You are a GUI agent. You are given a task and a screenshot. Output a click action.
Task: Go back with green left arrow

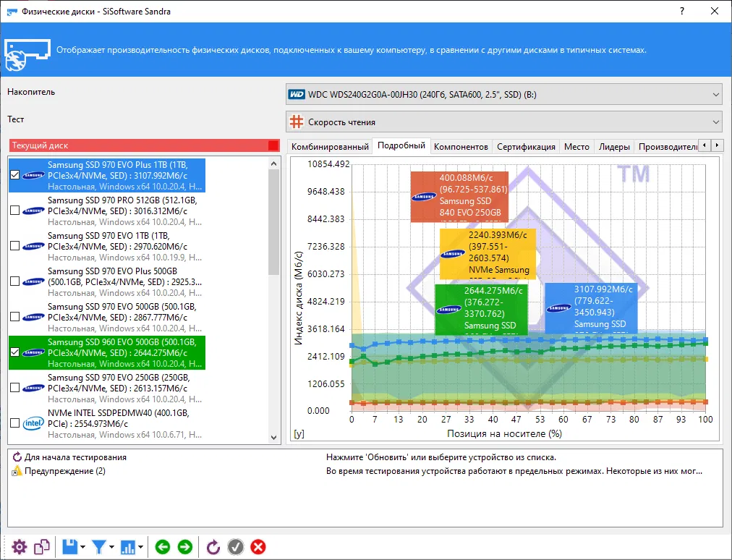coord(163,547)
